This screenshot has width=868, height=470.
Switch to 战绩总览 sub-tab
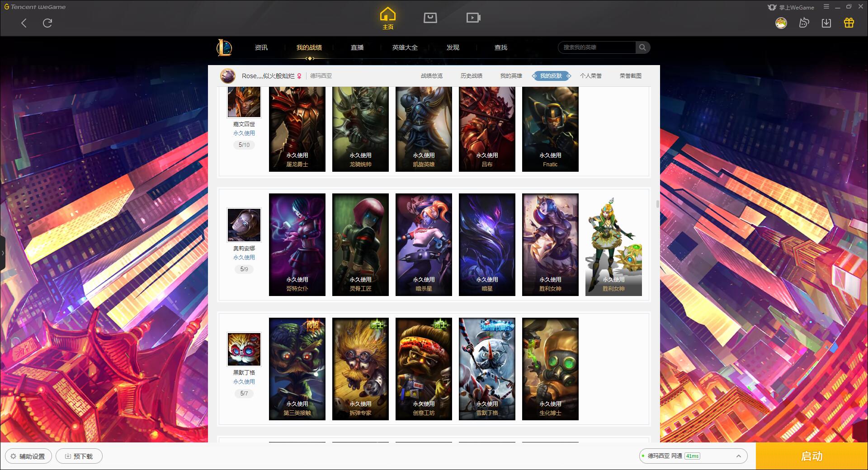pyautogui.click(x=432, y=76)
